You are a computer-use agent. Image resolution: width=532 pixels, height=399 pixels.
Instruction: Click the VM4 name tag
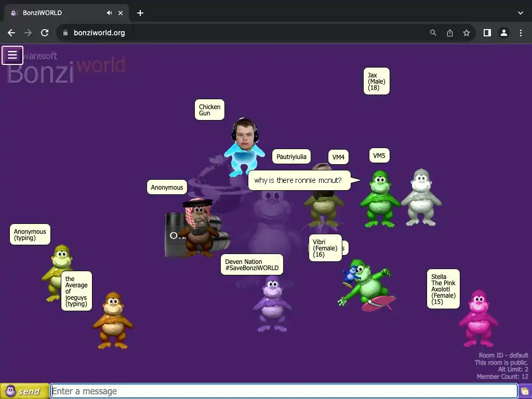[x=338, y=157]
